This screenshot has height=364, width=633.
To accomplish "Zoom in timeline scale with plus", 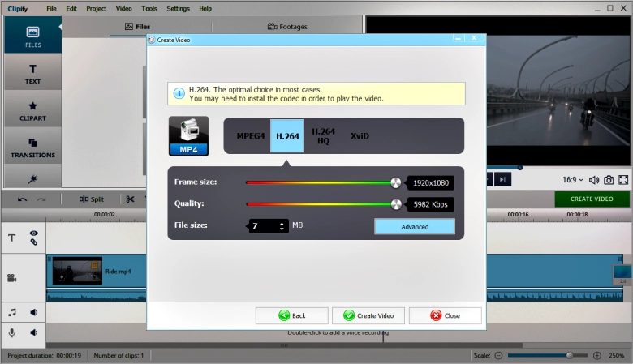I will [597, 356].
